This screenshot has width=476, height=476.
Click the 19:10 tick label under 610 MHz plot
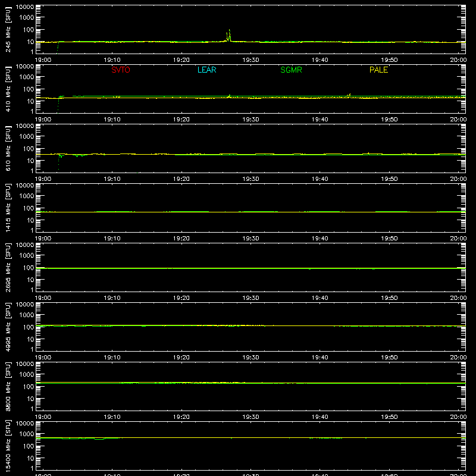(x=112, y=179)
